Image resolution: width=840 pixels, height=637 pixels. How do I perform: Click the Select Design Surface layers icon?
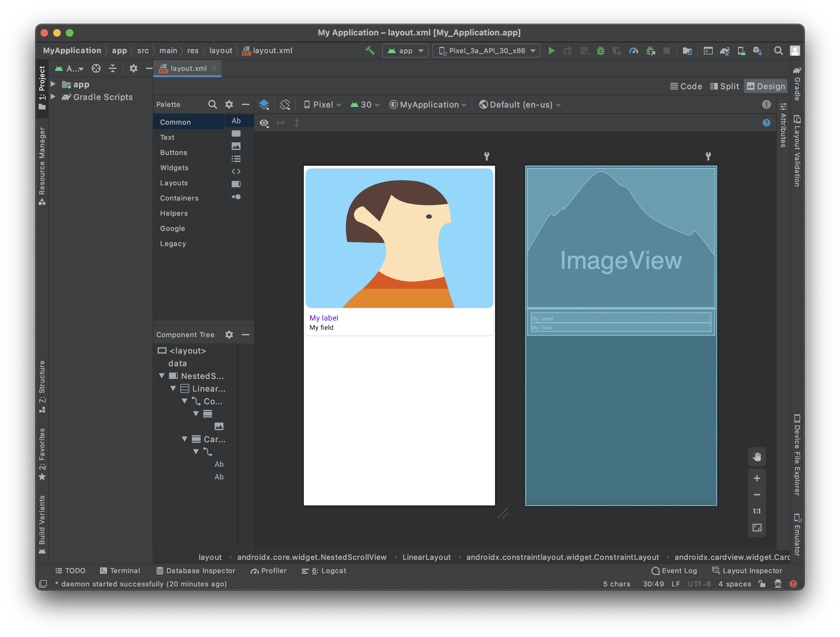click(264, 104)
